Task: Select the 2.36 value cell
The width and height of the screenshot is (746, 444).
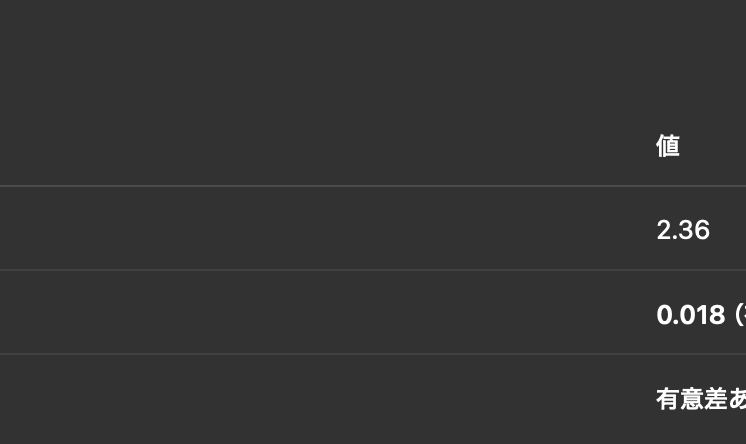Action: pyautogui.click(x=683, y=230)
